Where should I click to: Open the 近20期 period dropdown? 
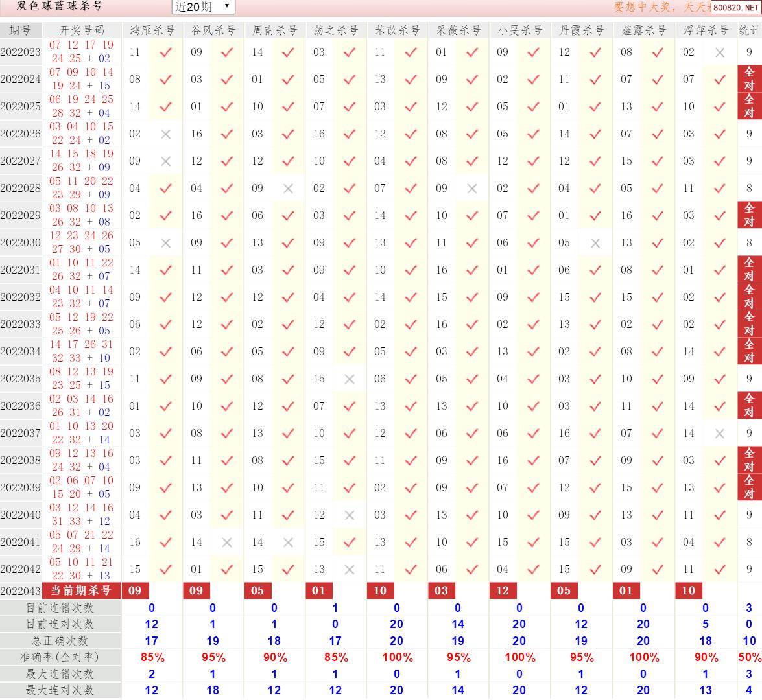coord(203,6)
